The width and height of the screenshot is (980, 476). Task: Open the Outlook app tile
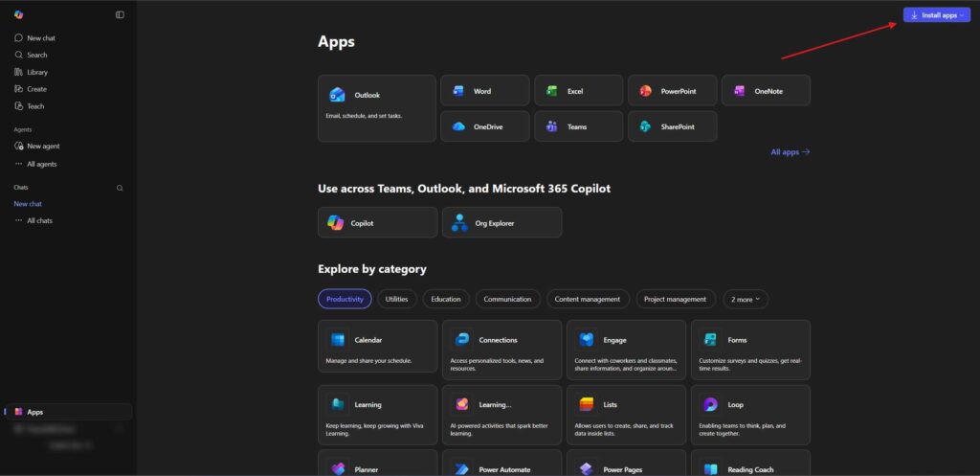[x=376, y=108]
